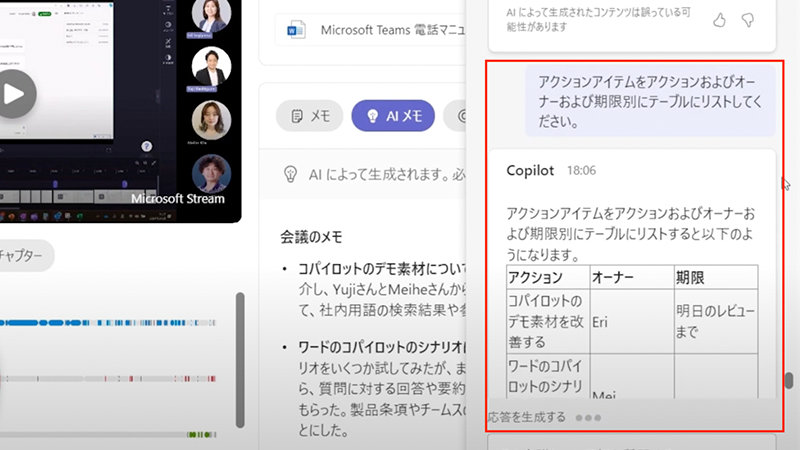Open the Word document icon attachment
800x450 pixels.
click(x=296, y=30)
